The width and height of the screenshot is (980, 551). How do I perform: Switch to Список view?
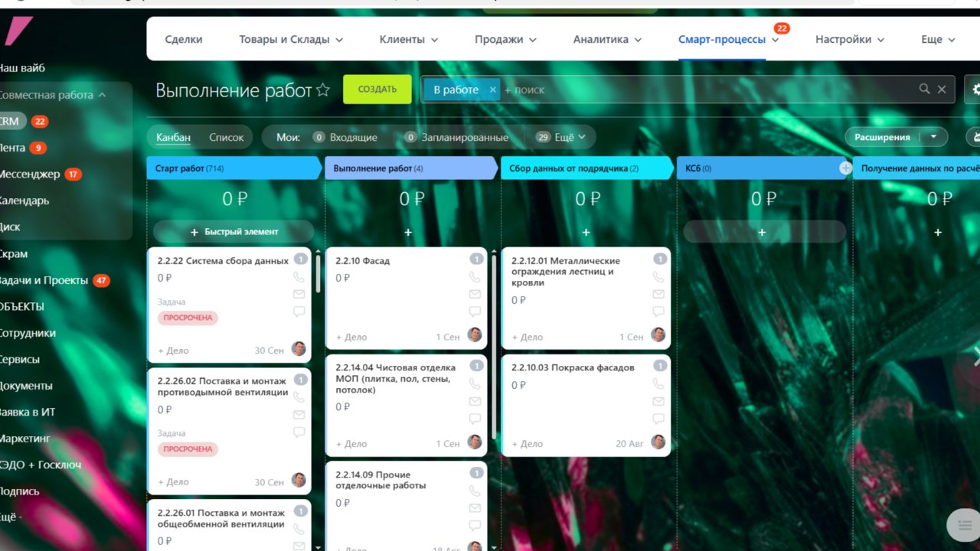227,137
